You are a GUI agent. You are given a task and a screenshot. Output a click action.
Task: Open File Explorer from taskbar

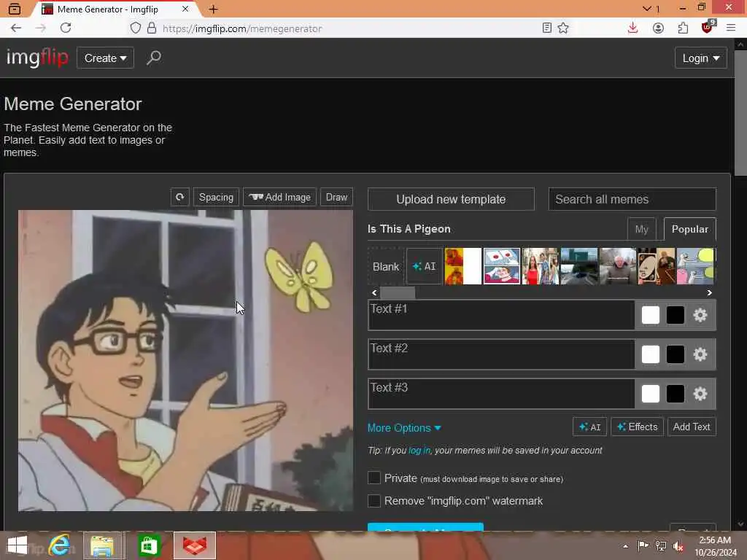point(102,545)
